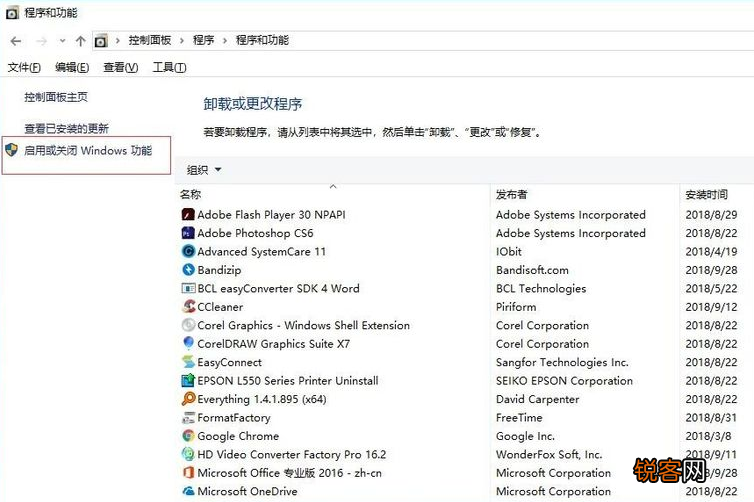Click the Microsoft OneDrive cloud icon

[188, 491]
